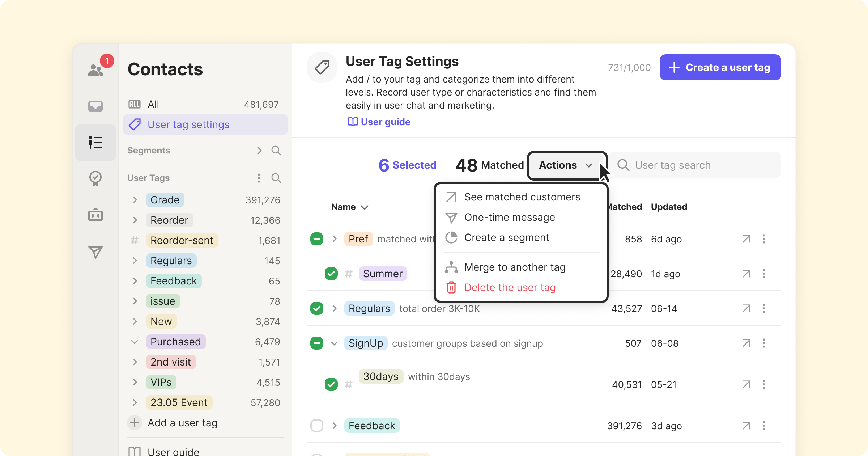
Task: Open the three-dot menu next to User Tags
Action: point(259,178)
